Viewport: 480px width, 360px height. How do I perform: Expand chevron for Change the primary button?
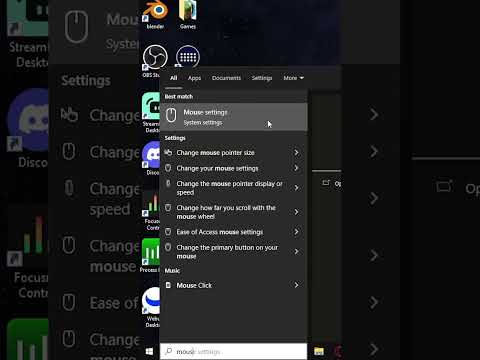[x=296, y=251]
